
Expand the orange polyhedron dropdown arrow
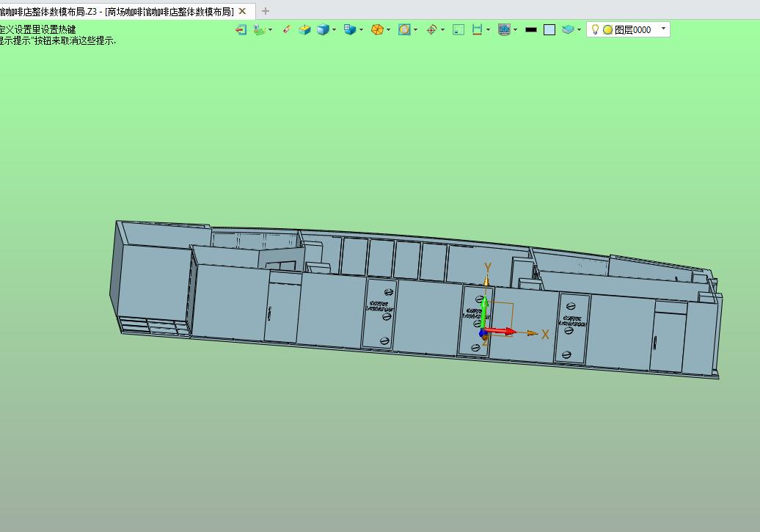(388, 30)
